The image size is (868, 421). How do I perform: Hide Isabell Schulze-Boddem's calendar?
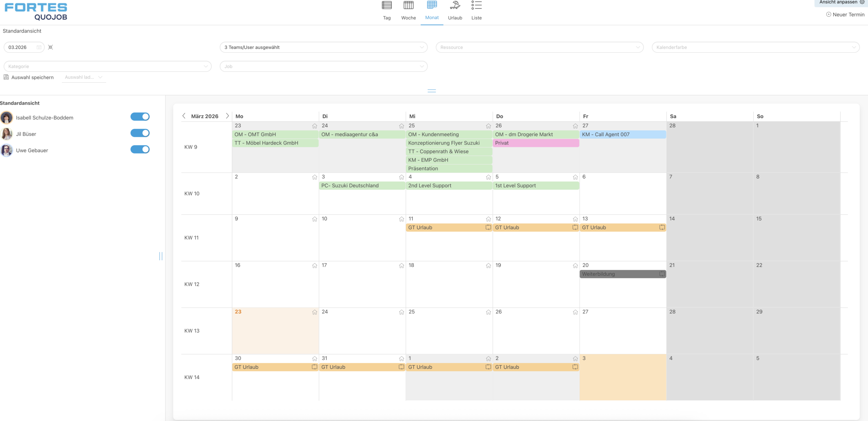tap(140, 116)
